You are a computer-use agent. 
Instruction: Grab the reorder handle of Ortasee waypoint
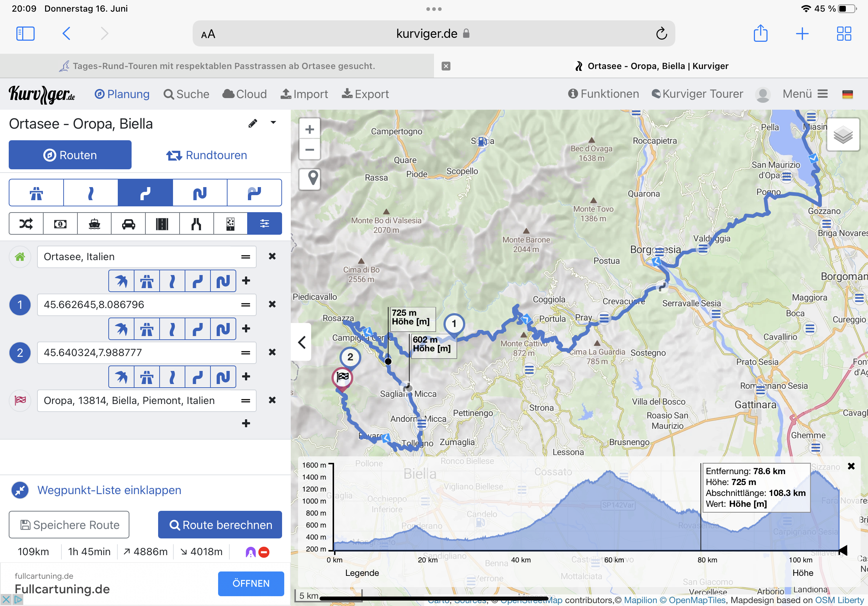coord(246,257)
